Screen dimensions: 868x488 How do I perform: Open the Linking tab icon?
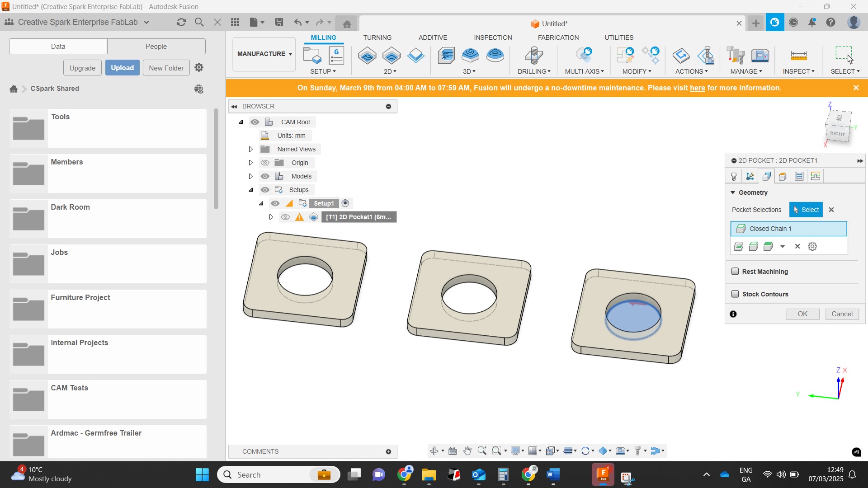[x=816, y=176]
